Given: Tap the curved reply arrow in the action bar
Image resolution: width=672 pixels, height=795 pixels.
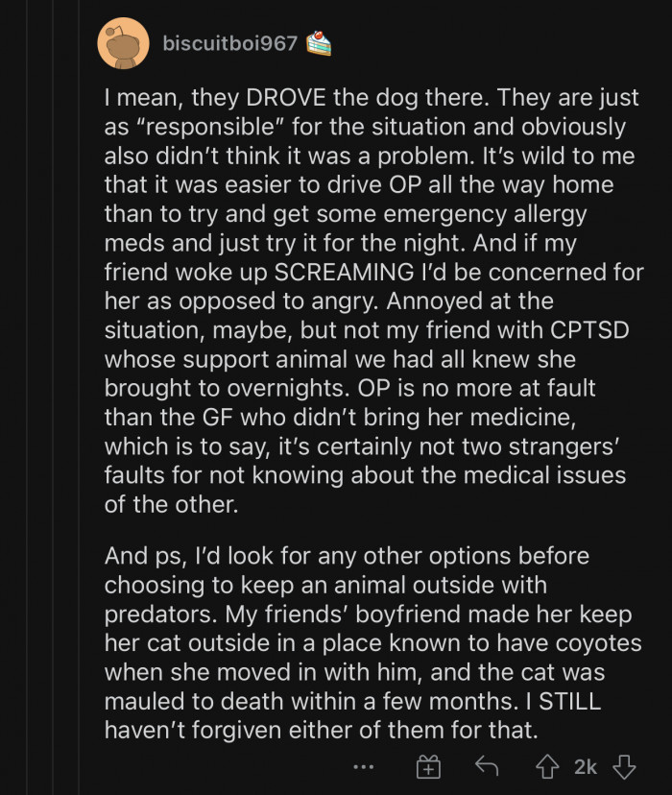Looking at the screenshot, I should click(488, 766).
